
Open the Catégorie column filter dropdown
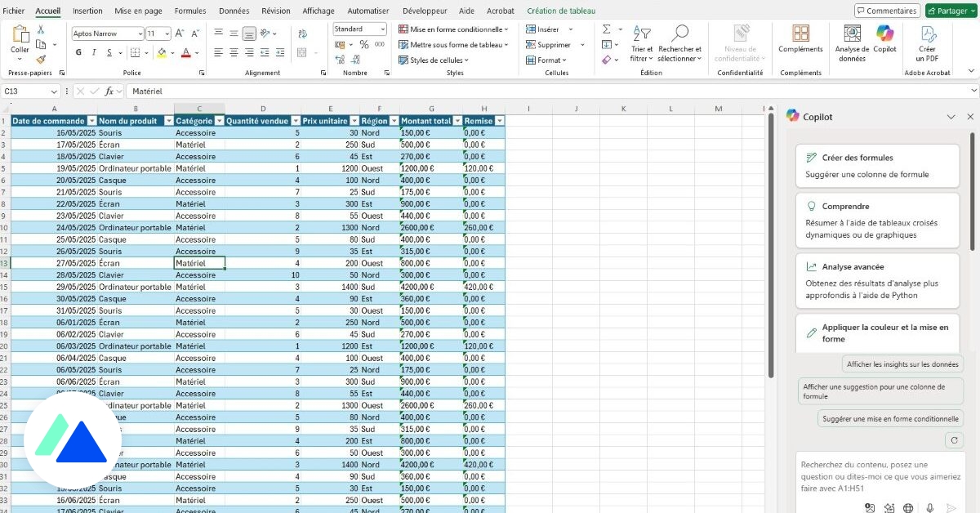pos(218,121)
